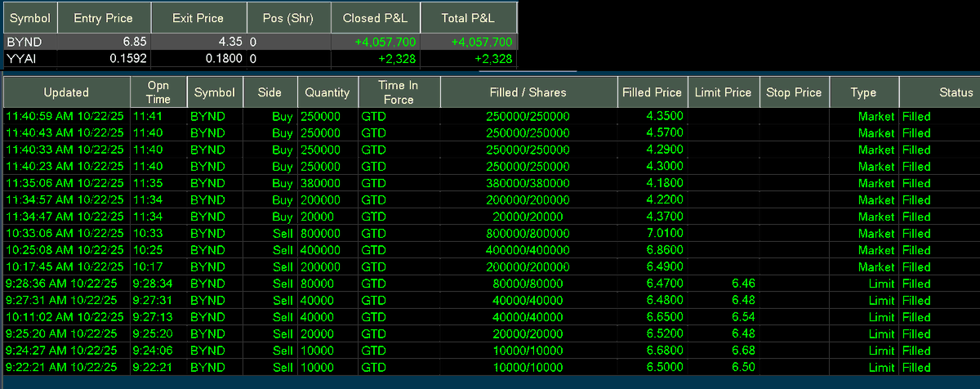Click the Exit Price column header

point(198,17)
